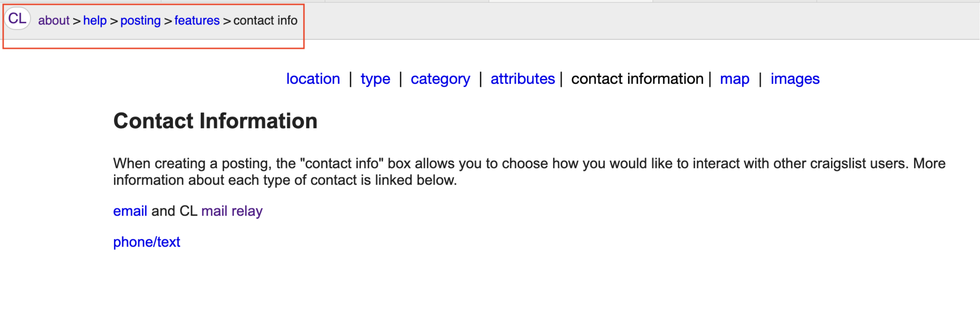Navigate to the posting breadcrumb link

point(140,21)
